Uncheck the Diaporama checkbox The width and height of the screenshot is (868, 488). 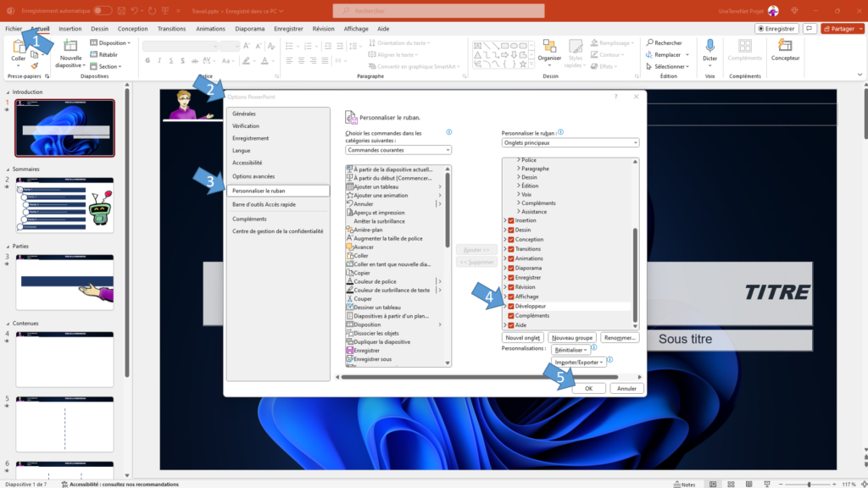pyautogui.click(x=511, y=268)
